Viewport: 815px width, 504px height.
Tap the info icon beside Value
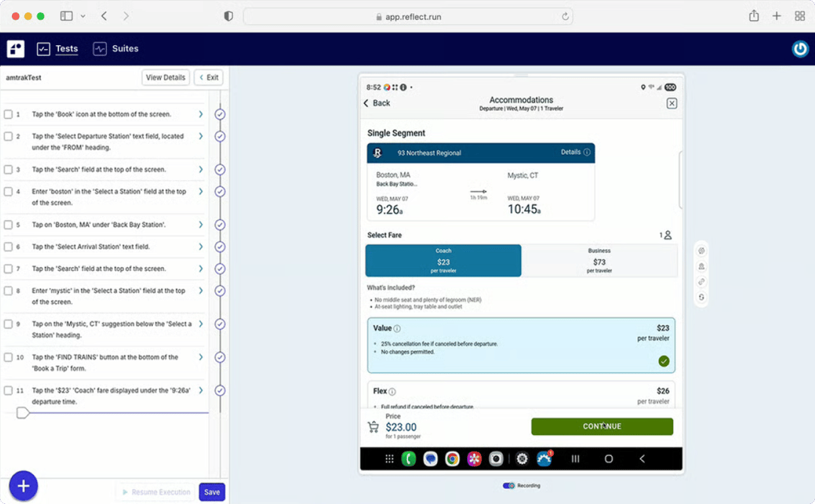(397, 329)
